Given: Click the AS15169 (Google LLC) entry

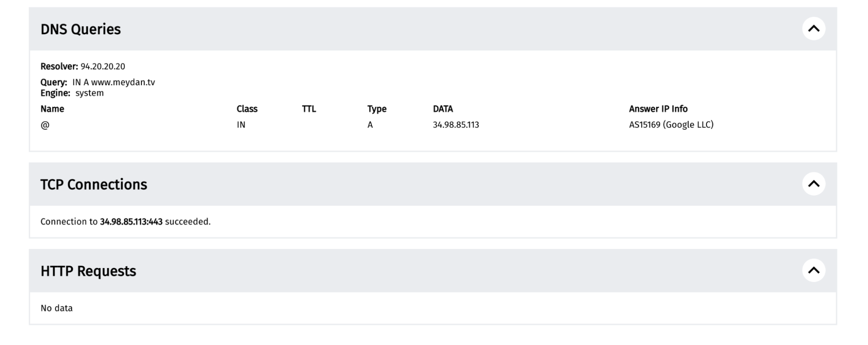Looking at the screenshot, I should coord(671,125).
